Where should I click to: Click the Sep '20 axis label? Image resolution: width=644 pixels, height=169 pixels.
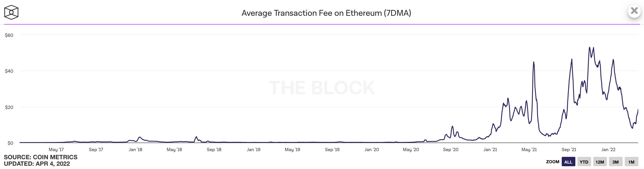tap(451, 150)
